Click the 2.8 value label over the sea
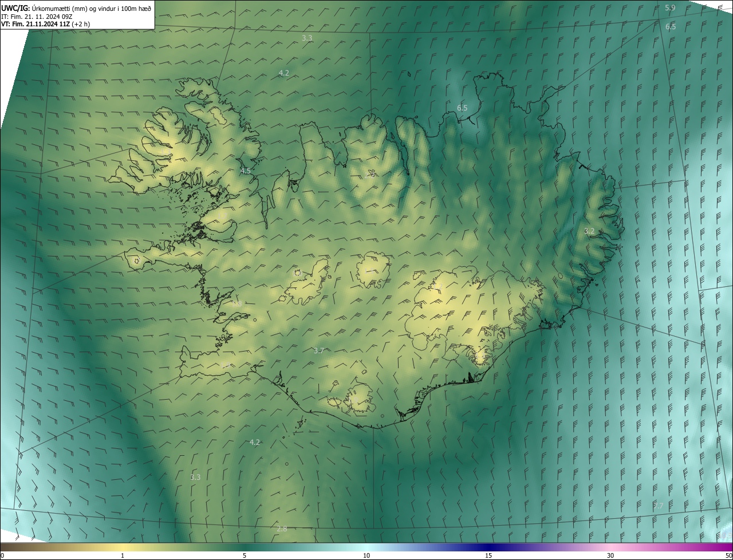The height and width of the screenshot is (560, 733). pyautogui.click(x=282, y=529)
